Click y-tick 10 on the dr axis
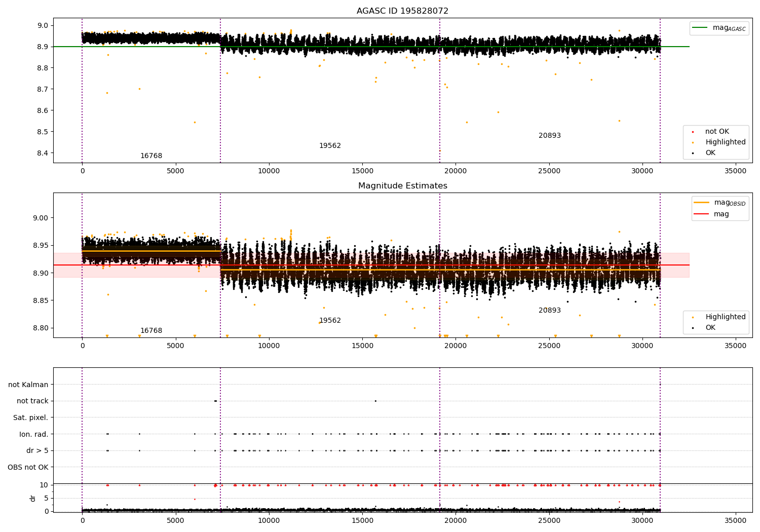The height and width of the screenshot is (532, 760). point(45,485)
